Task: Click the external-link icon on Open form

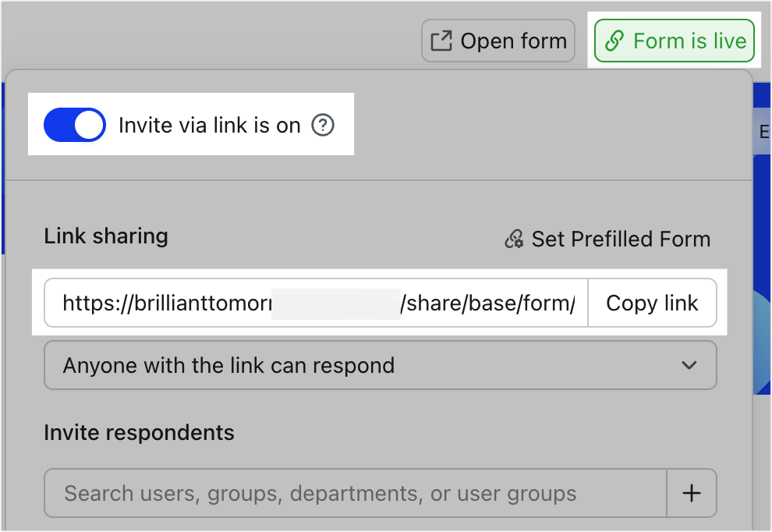Action: click(x=441, y=40)
